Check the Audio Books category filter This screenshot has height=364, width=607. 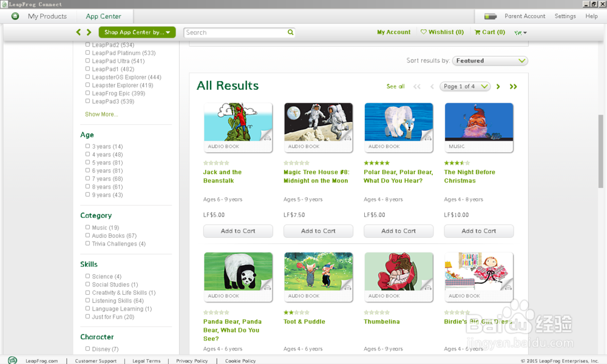click(x=87, y=235)
